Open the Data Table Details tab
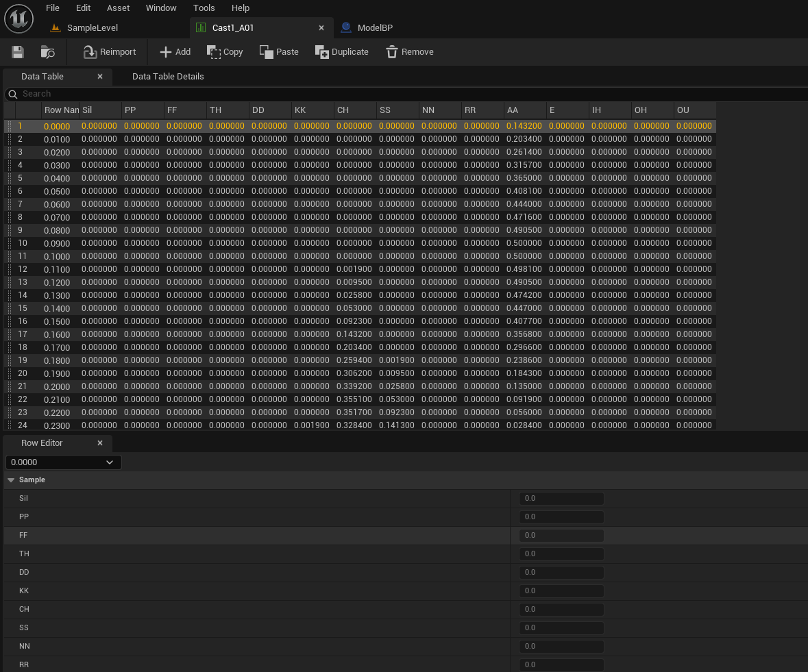The width and height of the screenshot is (808, 672). 167,76
